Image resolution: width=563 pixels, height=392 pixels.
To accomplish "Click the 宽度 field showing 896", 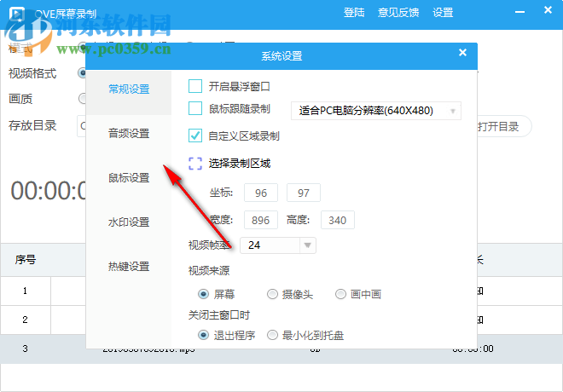I will coord(261,220).
